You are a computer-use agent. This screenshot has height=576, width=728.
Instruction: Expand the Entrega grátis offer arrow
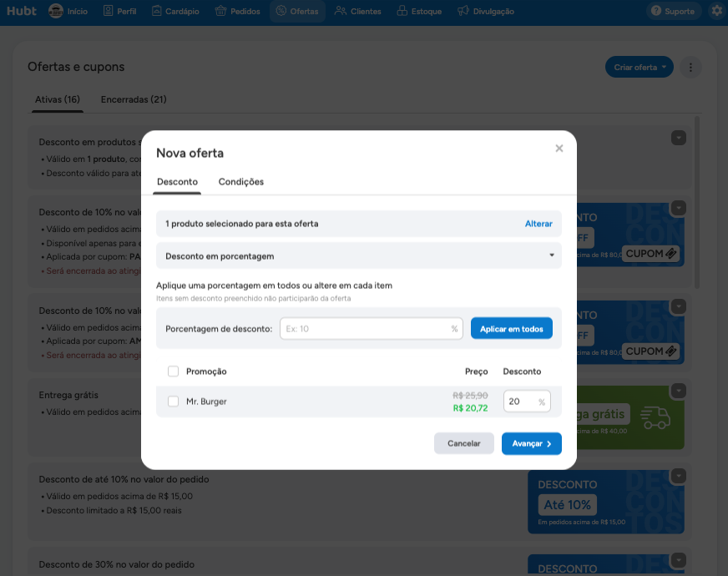coord(678,391)
